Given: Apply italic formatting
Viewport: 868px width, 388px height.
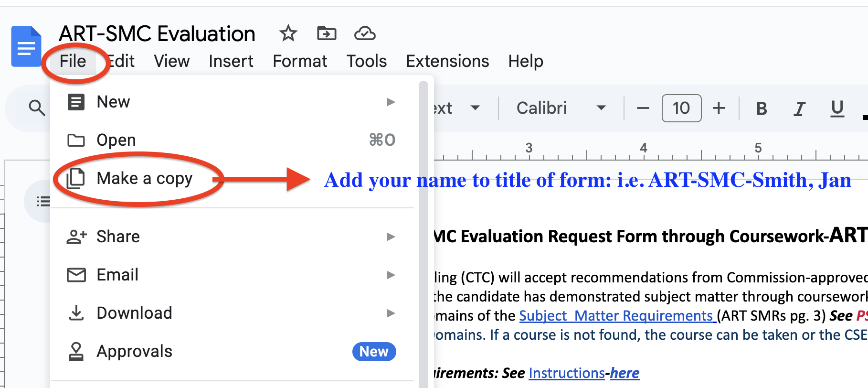Looking at the screenshot, I should click(x=799, y=108).
